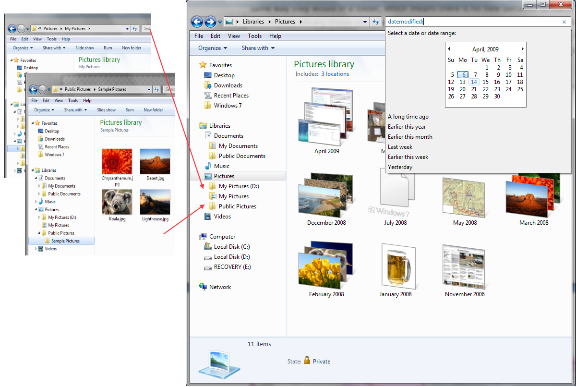This screenshot has width=576, height=387.
Task: Choose 'A long time ago' date filter
Action: (408, 117)
